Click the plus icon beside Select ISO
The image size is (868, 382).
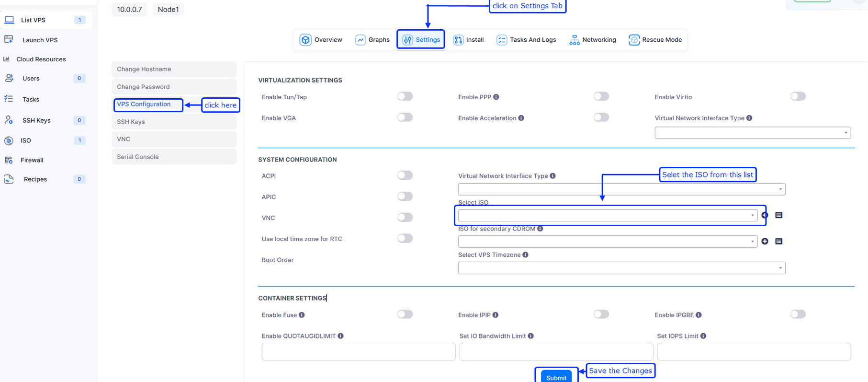tap(765, 215)
